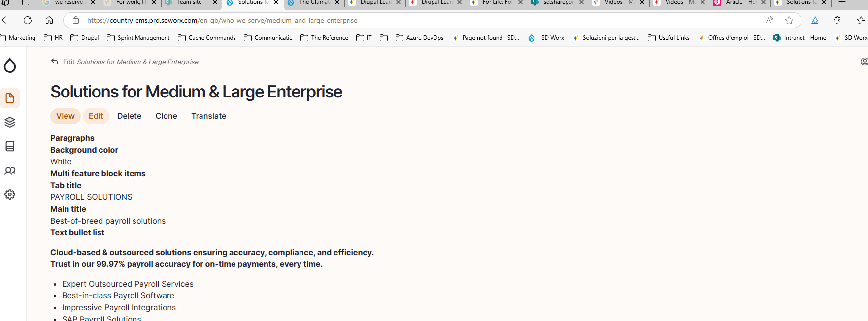Open a new browser tab

[842, 2]
